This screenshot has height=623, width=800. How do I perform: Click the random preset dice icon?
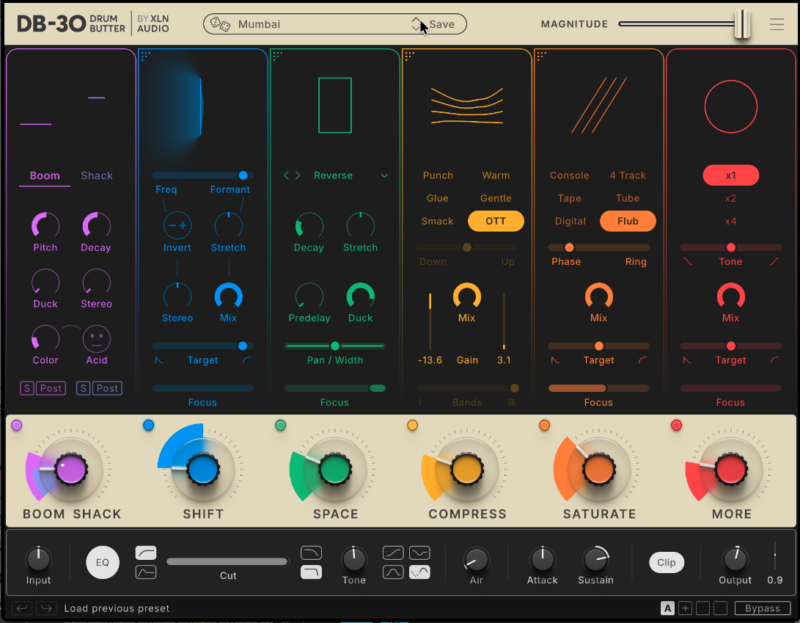click(x=220, y=24)
